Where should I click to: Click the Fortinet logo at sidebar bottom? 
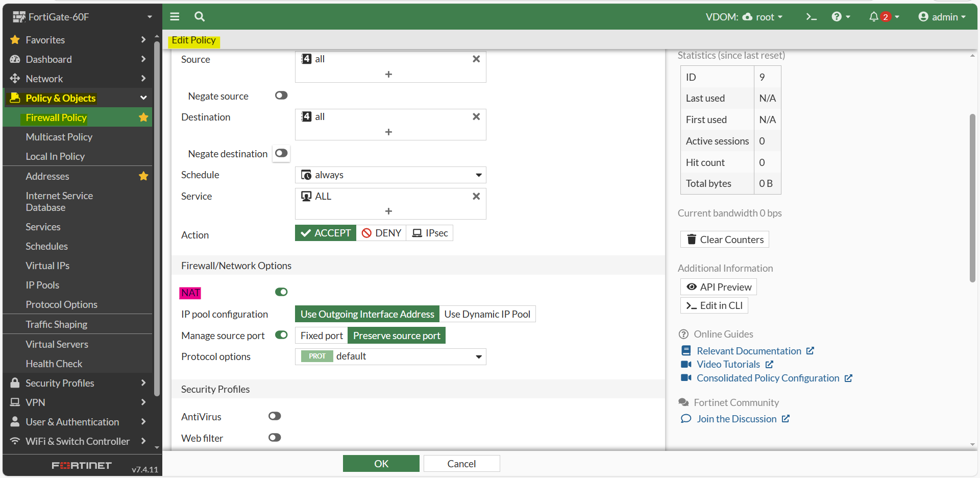[x=82, y=466]
